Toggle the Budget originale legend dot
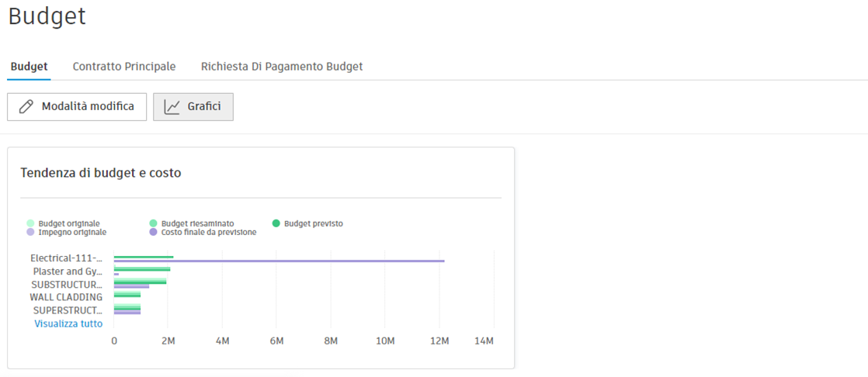The image size is (868, 377). pyautogui.click(x=30, y=223)
